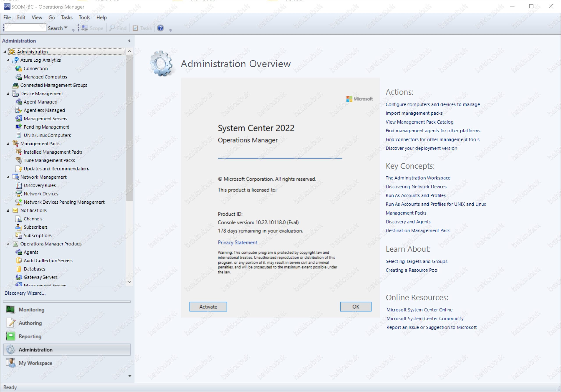Click the search input field in toolbar

click(x=25, y=28)
